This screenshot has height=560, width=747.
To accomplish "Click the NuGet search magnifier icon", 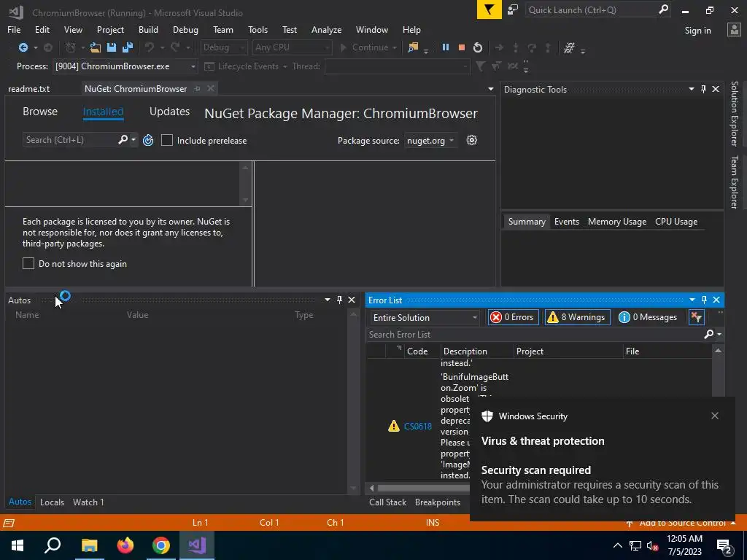I will tap(123, 139).
